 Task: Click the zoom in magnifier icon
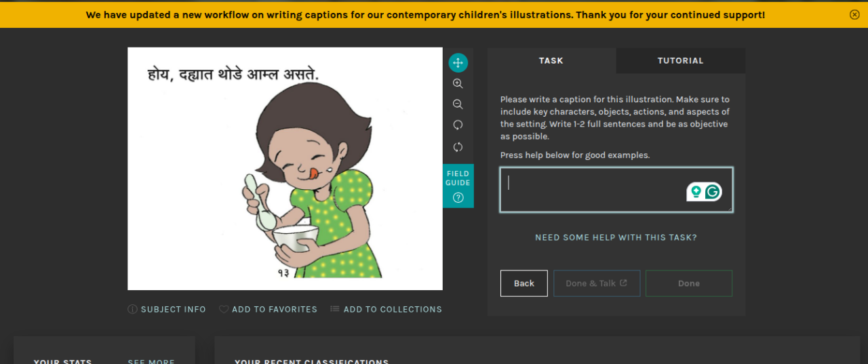click(x=458, y=83)
